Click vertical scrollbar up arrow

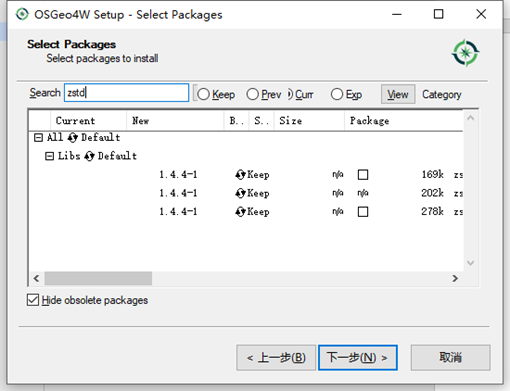[471, 118]
